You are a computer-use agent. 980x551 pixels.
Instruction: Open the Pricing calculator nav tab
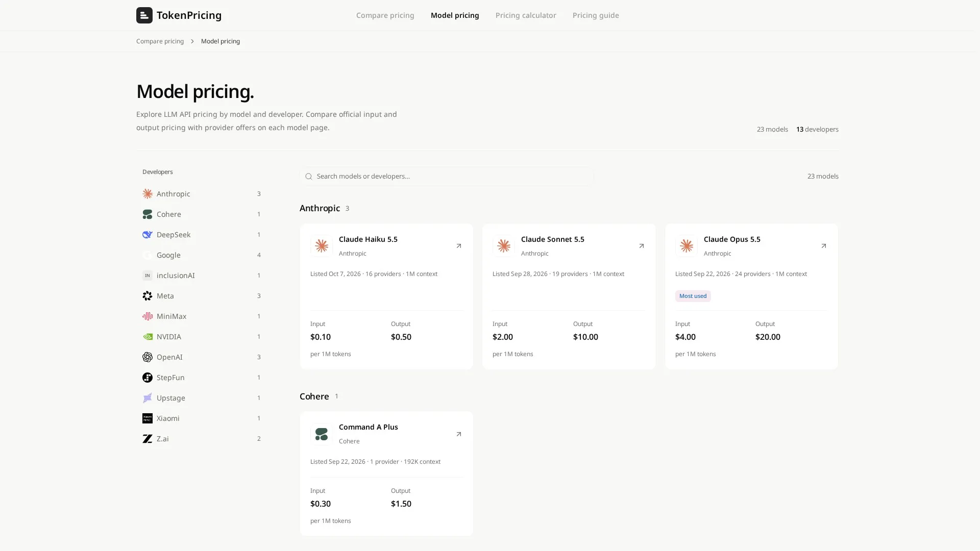point(526,15)
